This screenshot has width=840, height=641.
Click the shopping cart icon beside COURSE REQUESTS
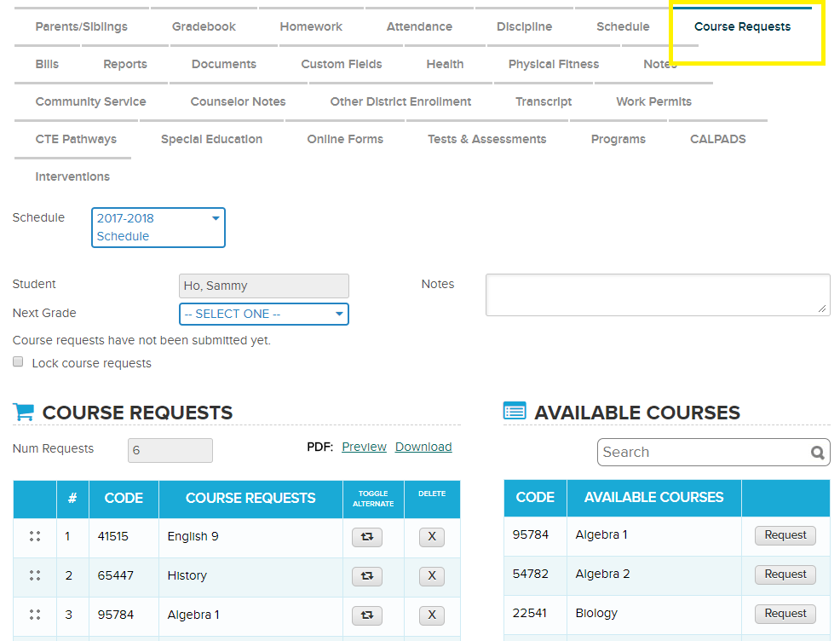tap(24, 412)
